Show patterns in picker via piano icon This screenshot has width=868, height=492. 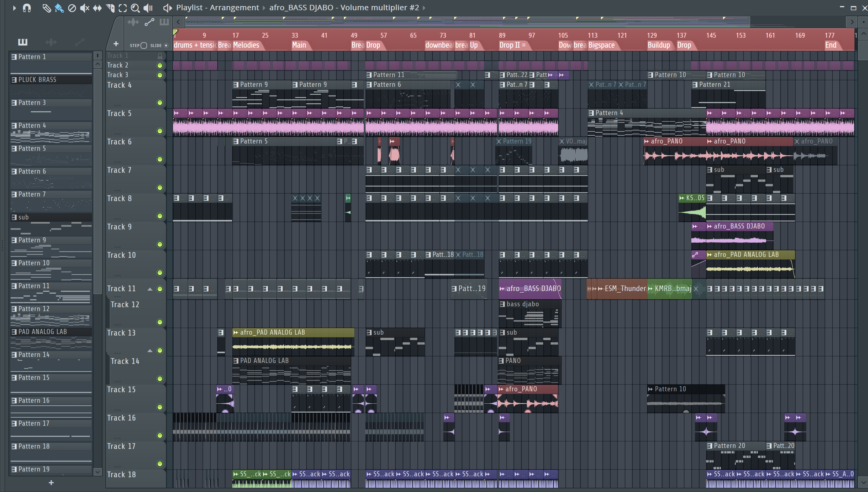tap(23, 42)
